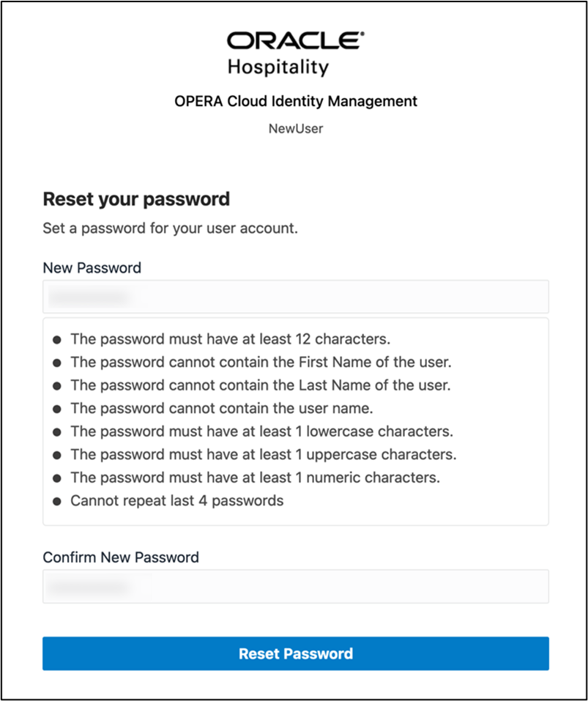Click the bullet next to the user name rule
Image resolution: width=588 pixels, height=701 pixels.
58,408
